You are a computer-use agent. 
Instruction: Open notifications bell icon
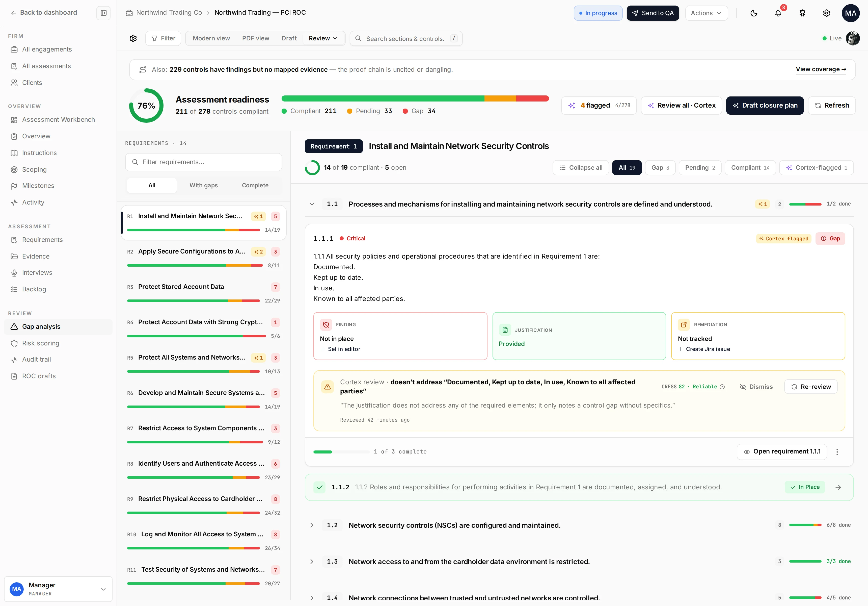(778, 13)
